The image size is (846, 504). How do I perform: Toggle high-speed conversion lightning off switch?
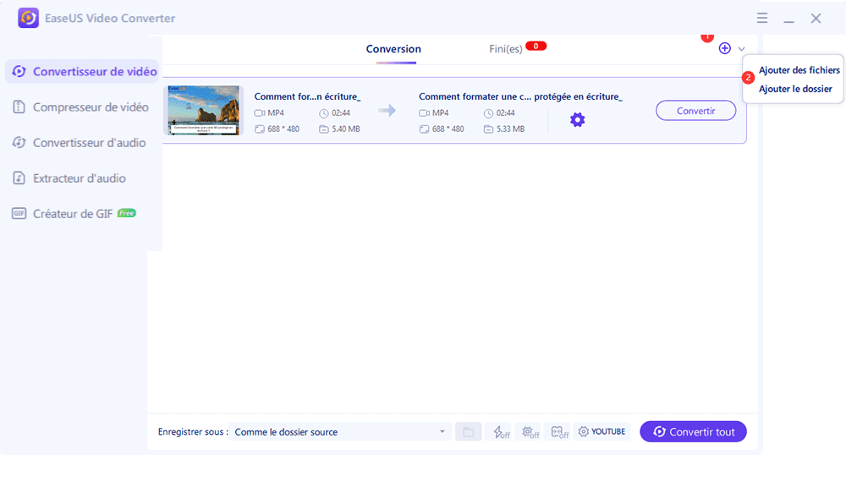[502, 432]
